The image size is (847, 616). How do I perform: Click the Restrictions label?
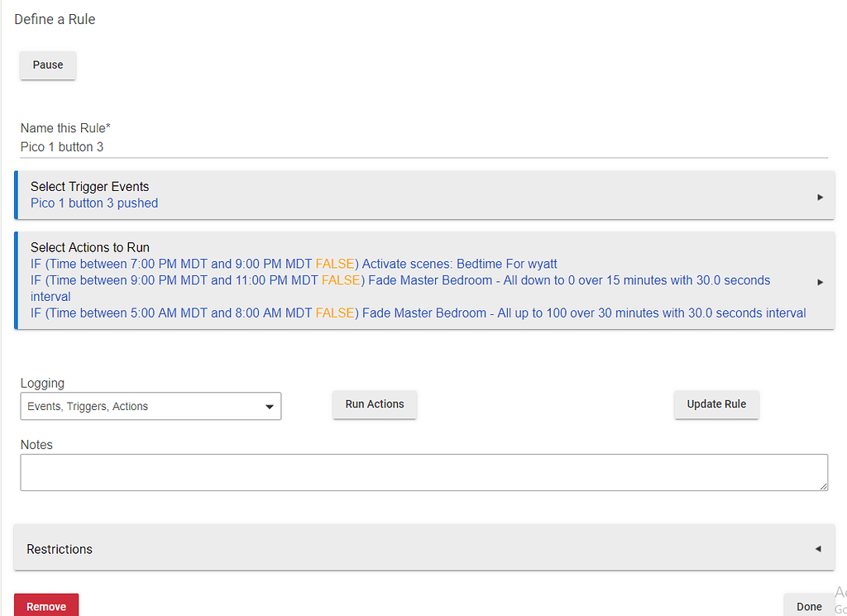click(x=60, y=549)
